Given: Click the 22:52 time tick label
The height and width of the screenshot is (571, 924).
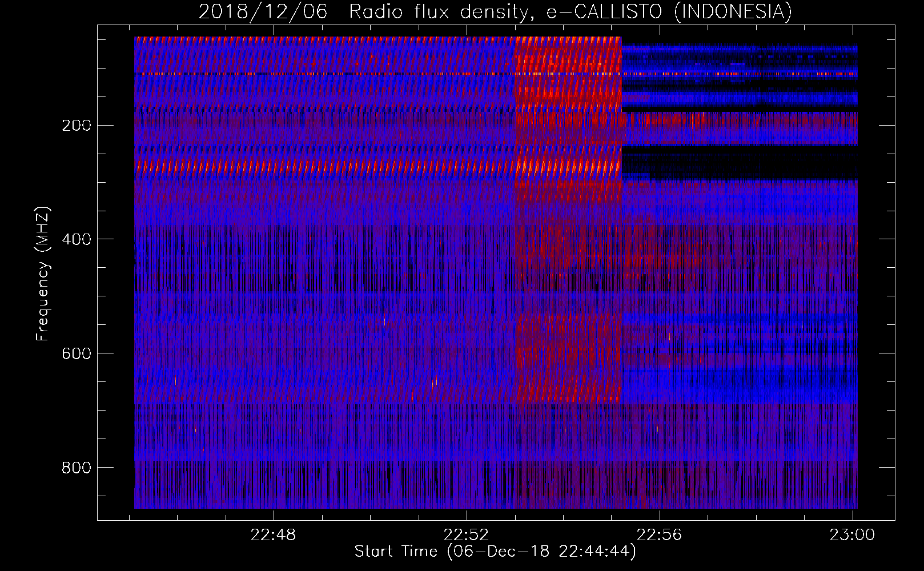Looking at the screenshot, I should [467, 535].
